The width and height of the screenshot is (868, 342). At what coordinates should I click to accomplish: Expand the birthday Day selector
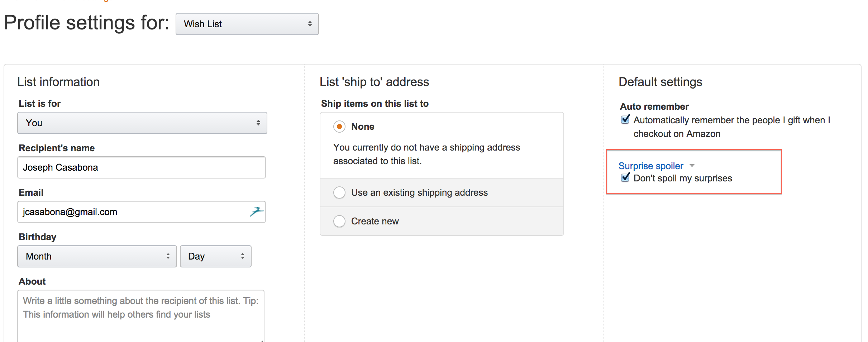(216, 256)
